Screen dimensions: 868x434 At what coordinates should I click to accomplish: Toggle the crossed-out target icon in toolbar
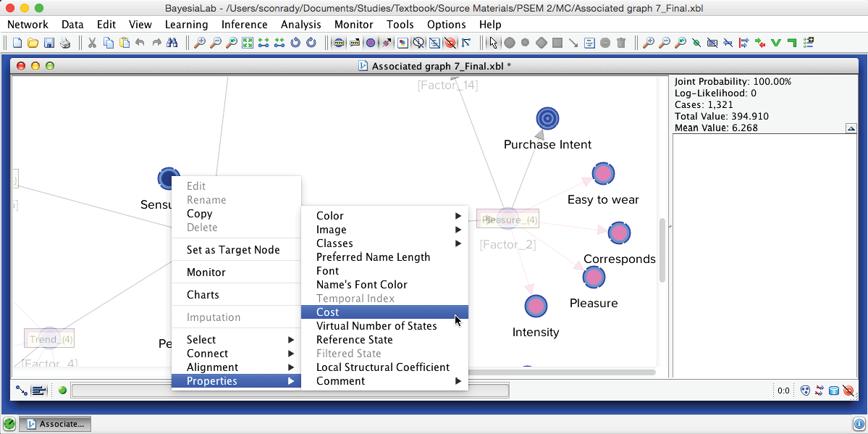[x=450, y=43]
